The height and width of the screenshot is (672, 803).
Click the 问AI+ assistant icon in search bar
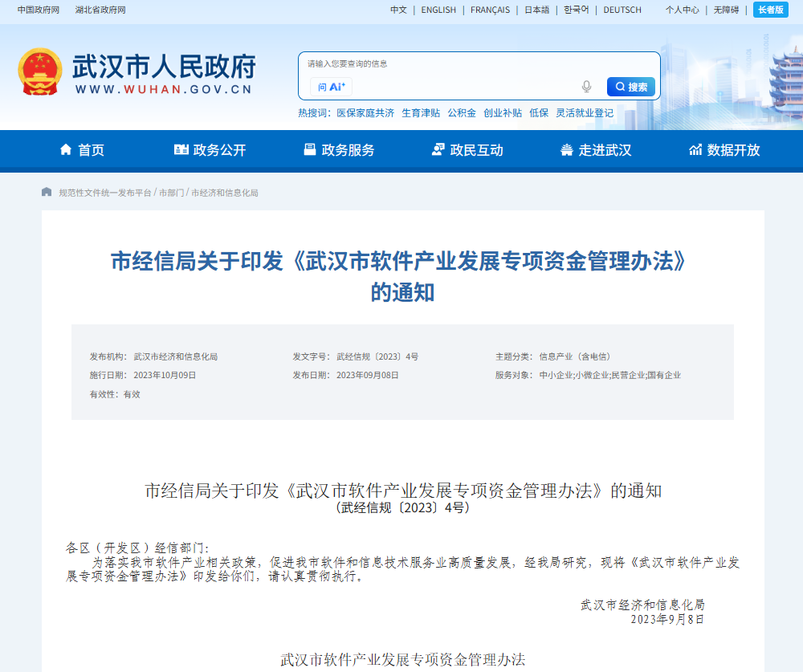332,85
